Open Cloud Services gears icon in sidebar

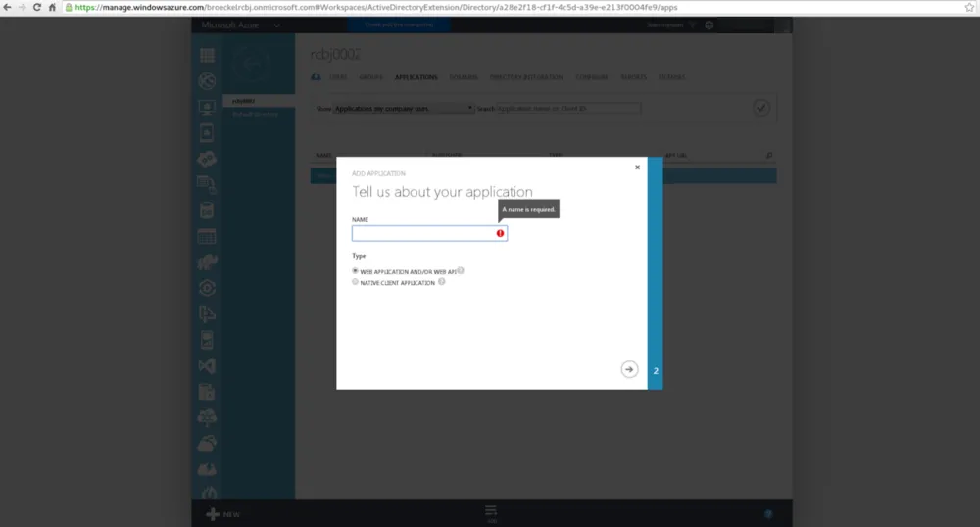207,160
